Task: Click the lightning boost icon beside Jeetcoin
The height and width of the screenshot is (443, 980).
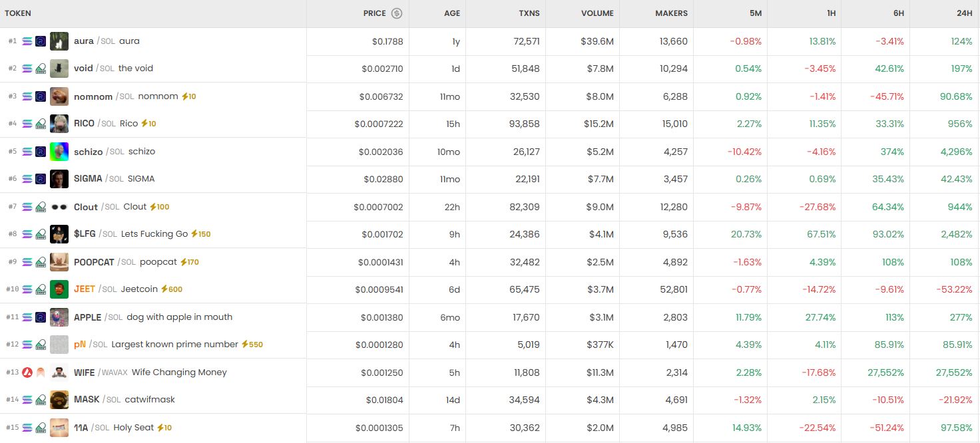Action: point(164,289)
